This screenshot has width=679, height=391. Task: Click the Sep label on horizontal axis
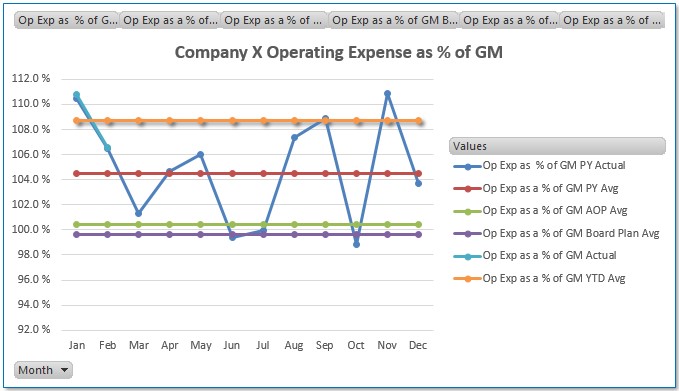point(325,346)
